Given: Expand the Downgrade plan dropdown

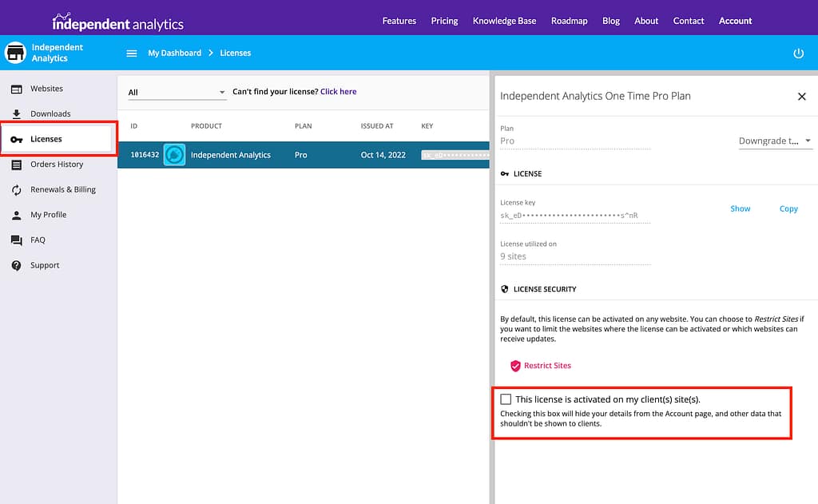Looking at the screenshot, I should [775, 141].
